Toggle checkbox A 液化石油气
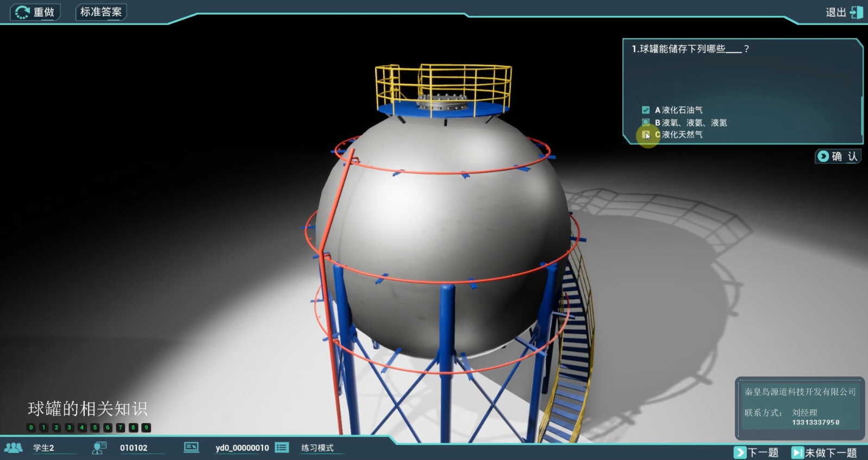 tap(646, 110)
